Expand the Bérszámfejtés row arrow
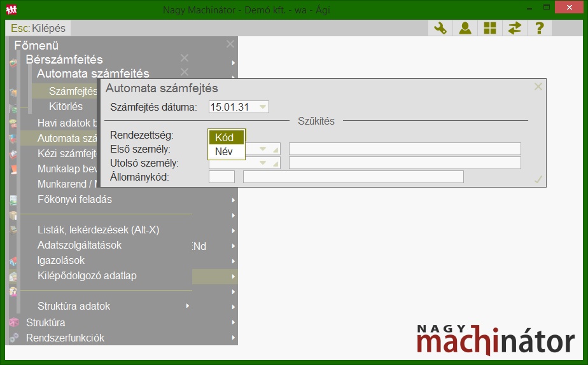 pos(234,62)
